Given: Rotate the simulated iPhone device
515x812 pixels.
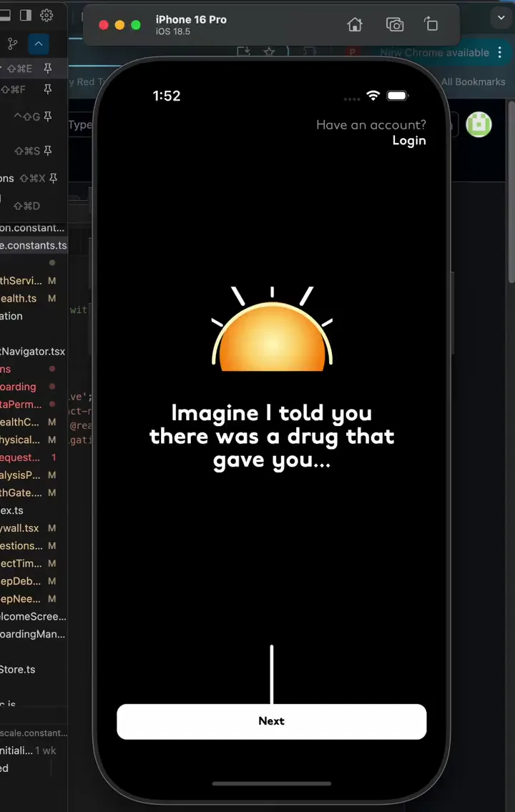Looking at the screenshot, I should (431, 25).
